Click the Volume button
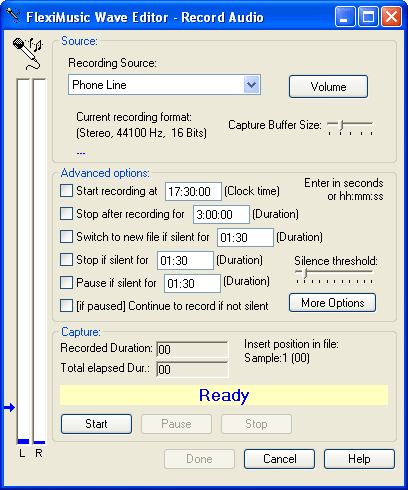Screen dimensions: 408x490 [328, 87]
